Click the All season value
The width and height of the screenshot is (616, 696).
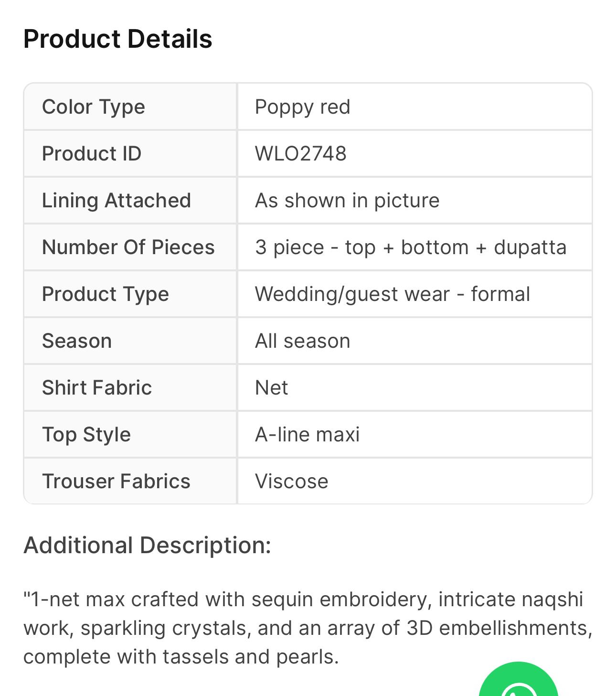[x=302, y=341]
